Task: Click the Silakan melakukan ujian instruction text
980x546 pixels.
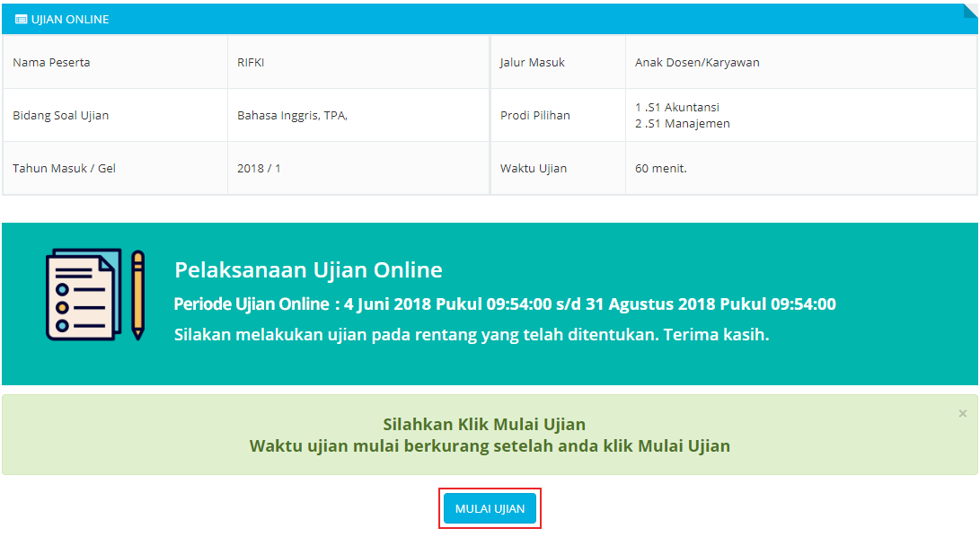Action: 472,335
